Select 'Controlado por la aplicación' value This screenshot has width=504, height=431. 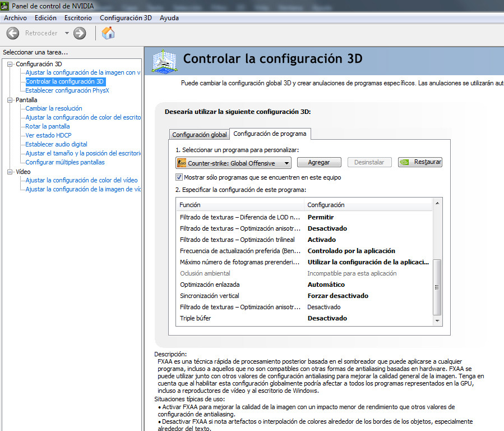[x=352, y=251]
